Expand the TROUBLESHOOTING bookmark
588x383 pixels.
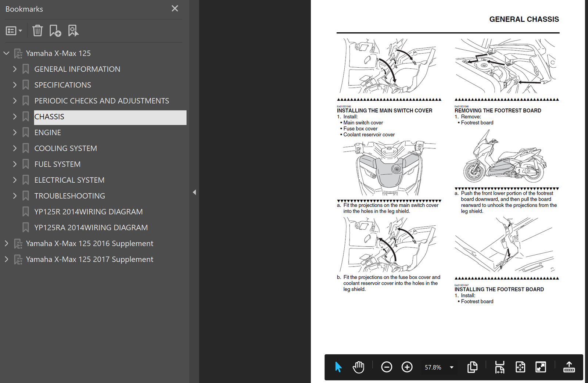(x=15, y=196)
